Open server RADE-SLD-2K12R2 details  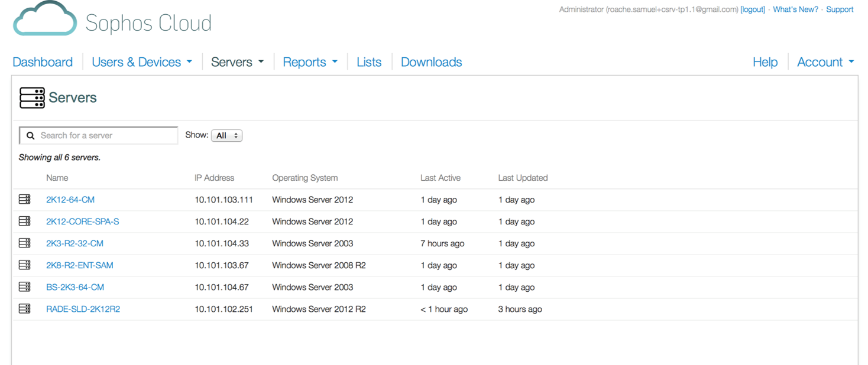(83, 309)
